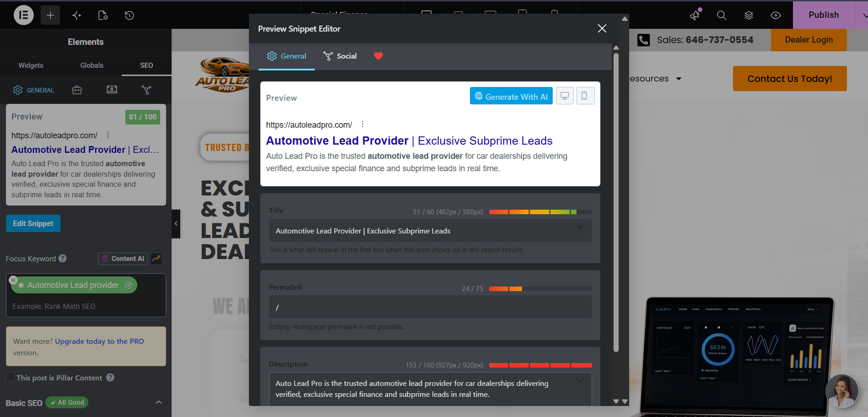Viewport: 868px width, 417px height.
Task: Click the Focus Keyword help icon
Action: 63,259
